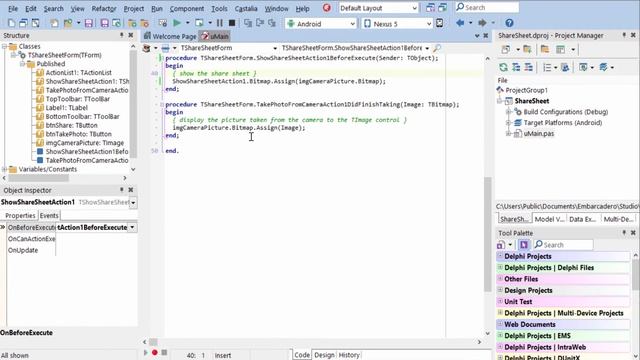Image resolution: width=640 pixels, height=360 pixels.
Task: Click the editor vertical scrollbar thumb
Action: pyautogui.click(x=487, y=234)
